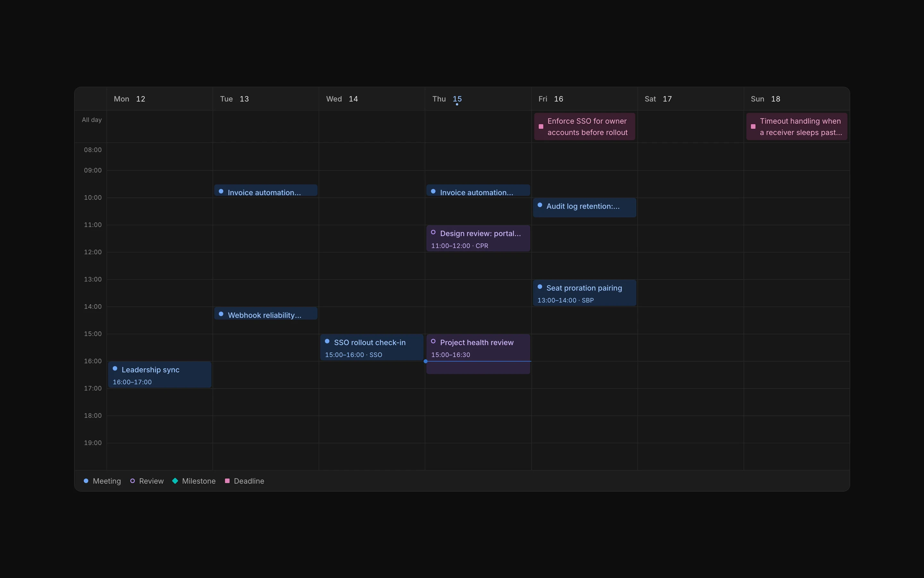The height and width of the screenshot is (578, 924).
Task: Open Timeout handling all-day deadline
Action: (797, 127)
